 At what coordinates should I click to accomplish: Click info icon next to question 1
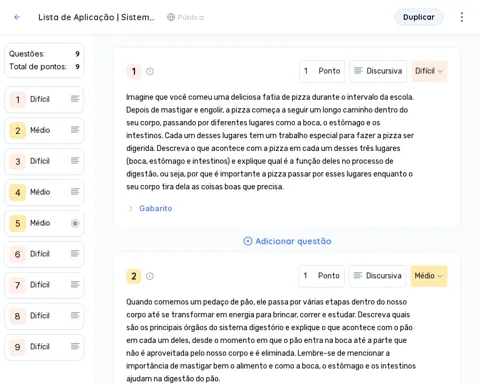coord(150,71)
